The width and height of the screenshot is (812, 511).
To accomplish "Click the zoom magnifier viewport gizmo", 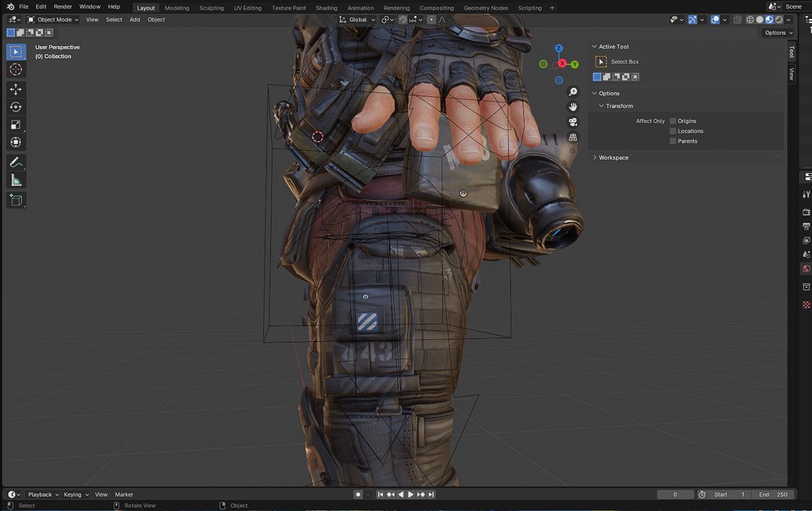I will tap(573, 92).
